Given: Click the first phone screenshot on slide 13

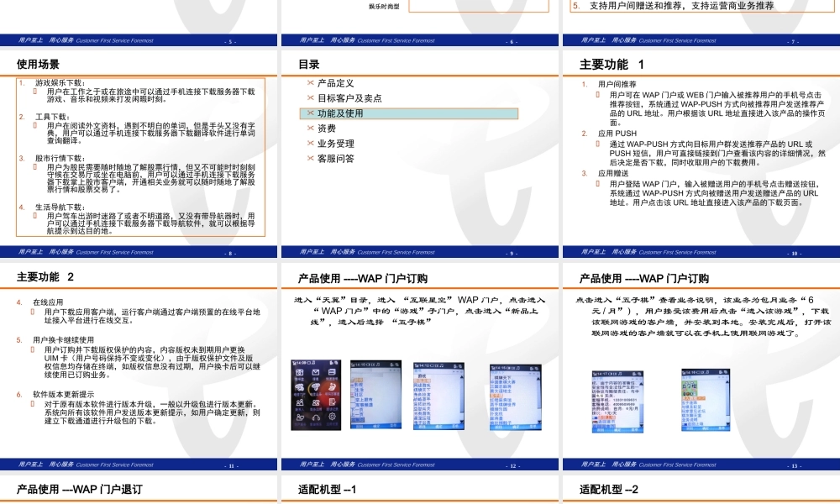Looking at the screenshot, I should (x=617, y=402).
